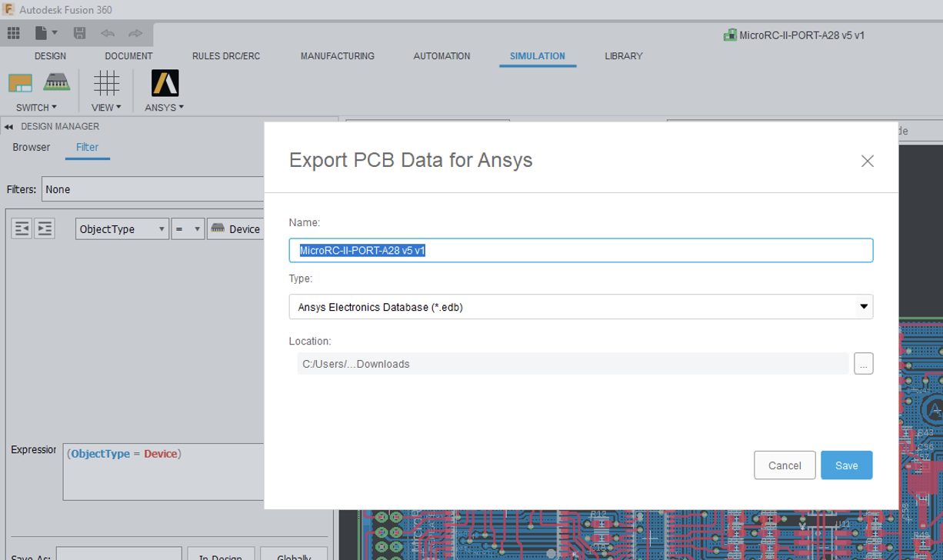The image size is (943, 560).
Task: Click the MicroRC-II-PORT-A28 v5 v1 document title
Action: [801, 35]
